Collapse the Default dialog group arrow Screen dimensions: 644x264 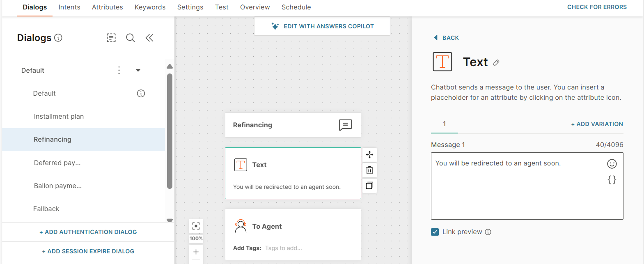pos(138,70)
